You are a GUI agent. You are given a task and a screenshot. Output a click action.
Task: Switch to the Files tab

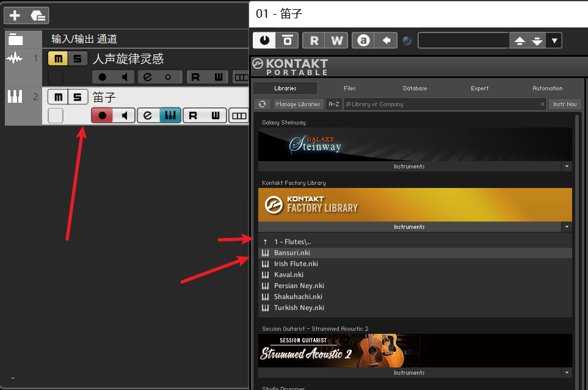click(349, 88)
